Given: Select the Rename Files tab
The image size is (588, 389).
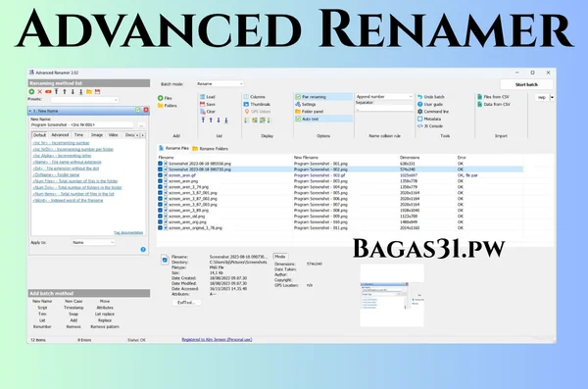Looking at the screenshot, I should (174, 148).
